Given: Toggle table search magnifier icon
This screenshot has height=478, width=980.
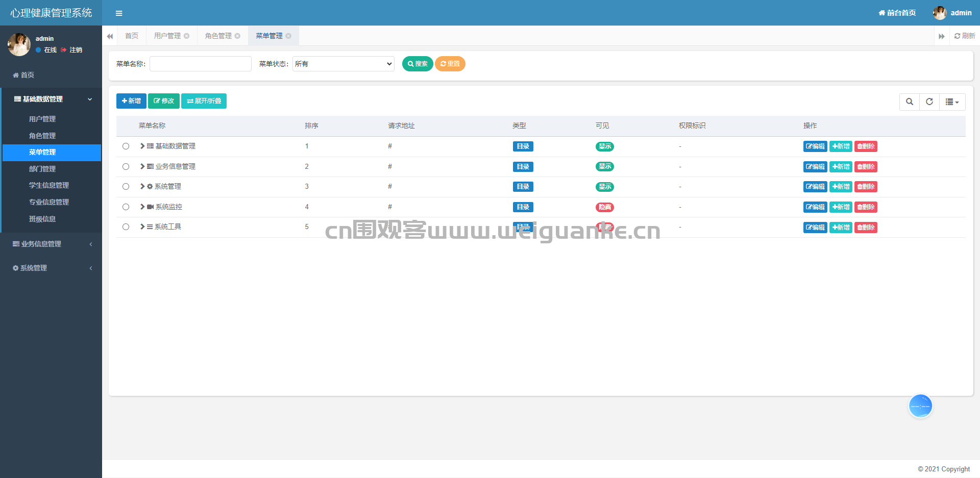Looking at the screenshot, I should pos(910,102).
